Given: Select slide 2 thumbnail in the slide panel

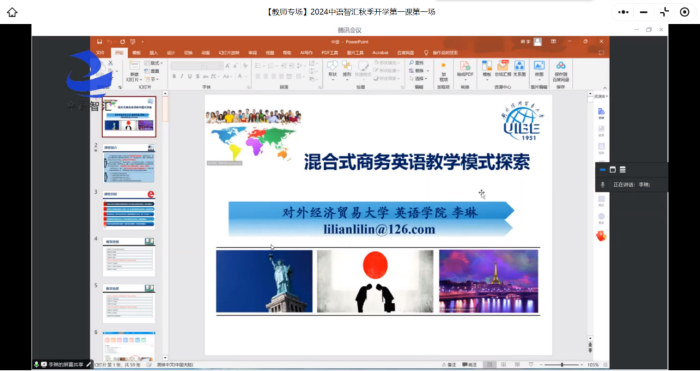Looking at the screenshot, I should pyautogui.click(x=129, y=164).
